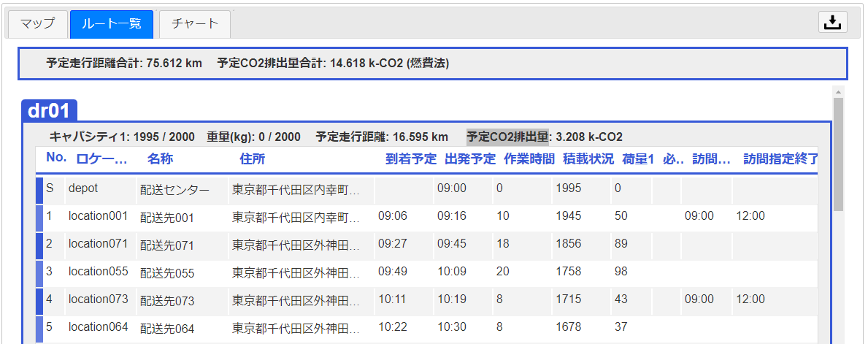Click the highlighted 予定CO2排出量 label
The height and width of the screenshot is (344, 868).
507,137
